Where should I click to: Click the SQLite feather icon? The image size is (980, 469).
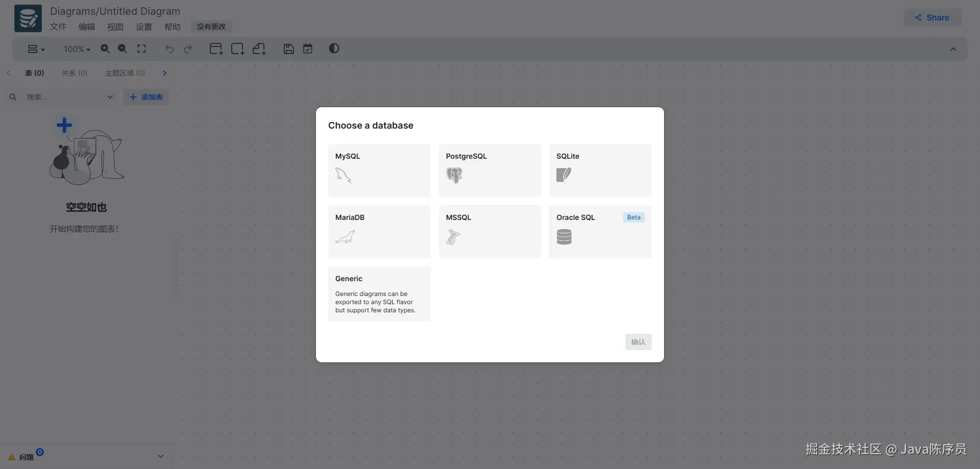click(564, 175)
